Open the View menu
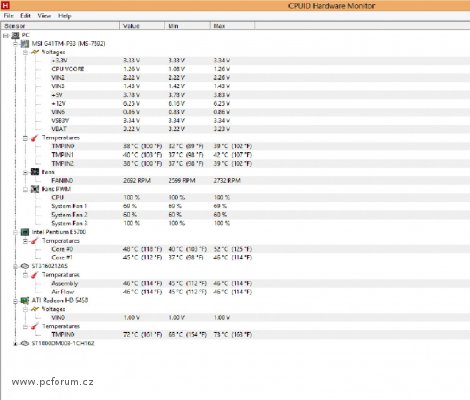Image resolution: width=470 pixels, height=400 pixels. point(44,16)
